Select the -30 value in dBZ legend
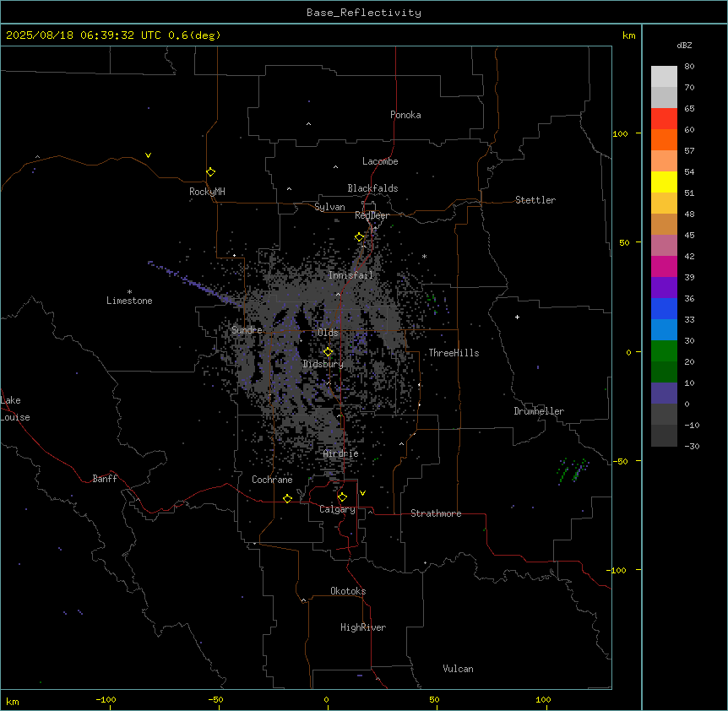The height and width of the screenshot is (711, 728). [692, 446]
